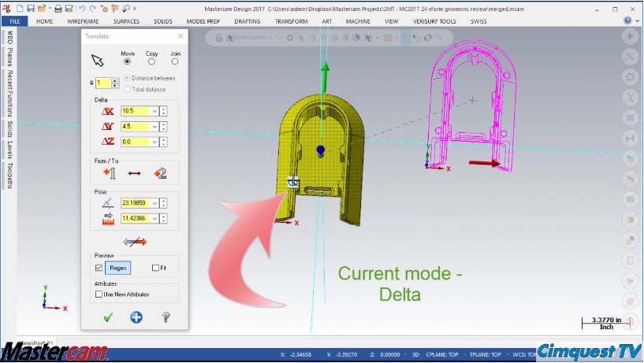This screenshot has height=363, width=644.
Task: Switch to the WIREFRAME ribbon tab
Action: 83,21
